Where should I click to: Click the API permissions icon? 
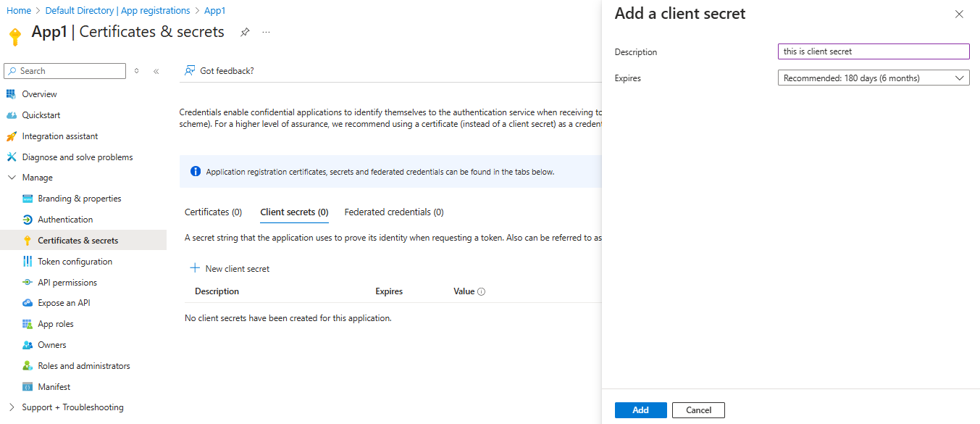[x=28, y=283]
